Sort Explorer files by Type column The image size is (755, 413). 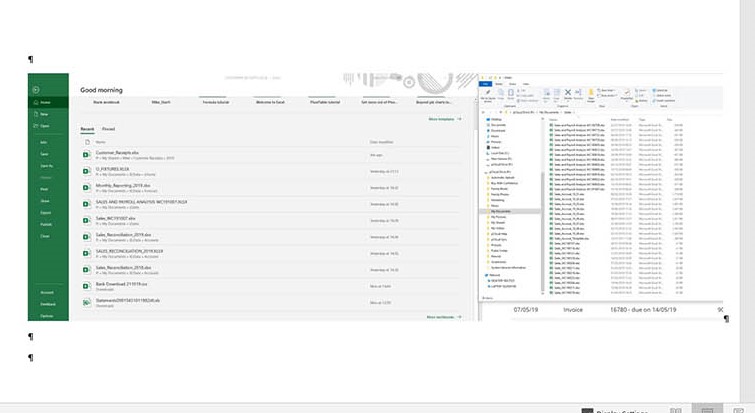click(642, 119)
